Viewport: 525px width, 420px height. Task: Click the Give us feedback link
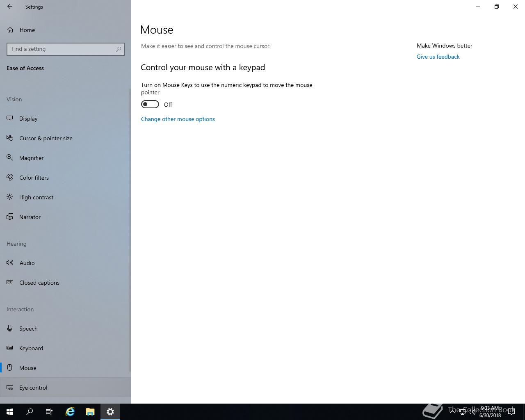coord(438,57)
